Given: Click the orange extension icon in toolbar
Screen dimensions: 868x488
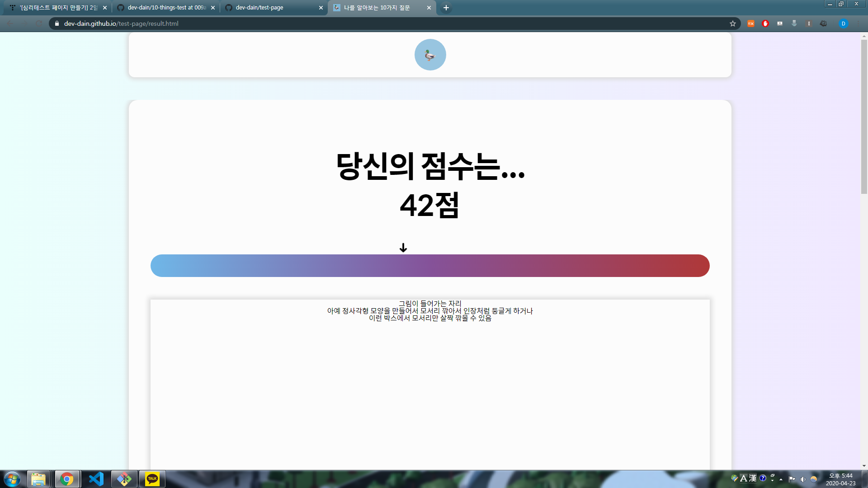Looking at the screenshot, I should [x=751, y=23].
